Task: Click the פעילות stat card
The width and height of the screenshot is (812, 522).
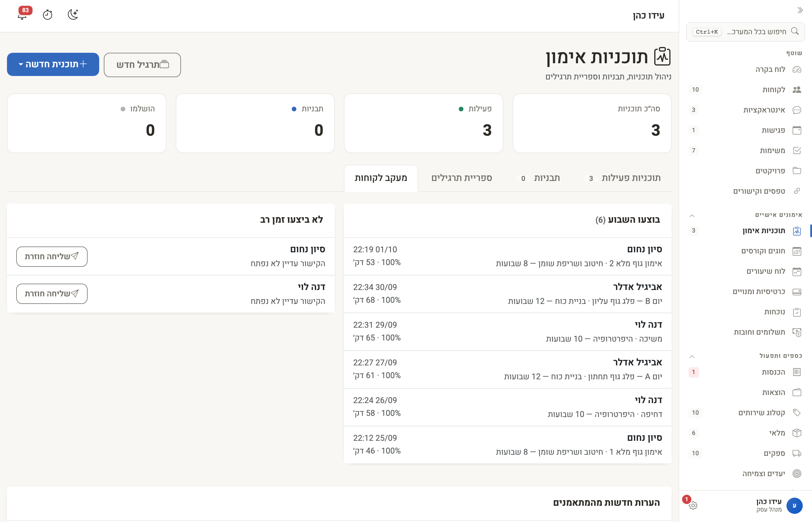Action: (x=423, y=123)
